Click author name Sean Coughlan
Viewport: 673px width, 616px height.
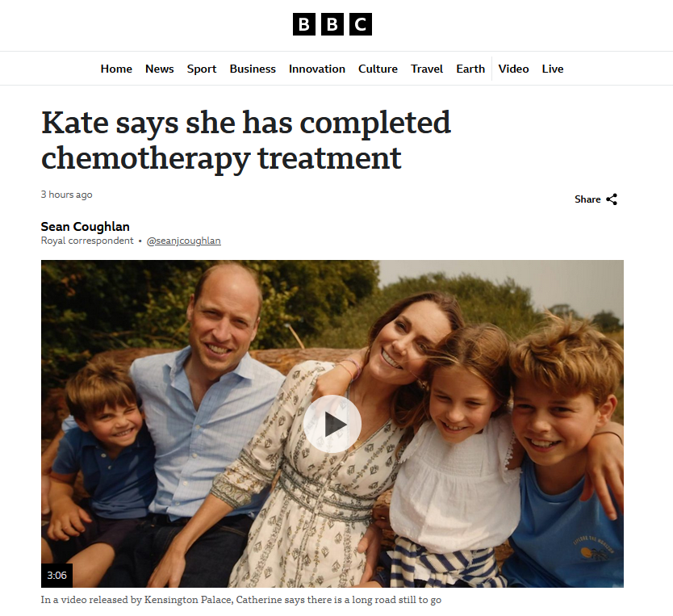pyautogui.click(x=85, y=226)
